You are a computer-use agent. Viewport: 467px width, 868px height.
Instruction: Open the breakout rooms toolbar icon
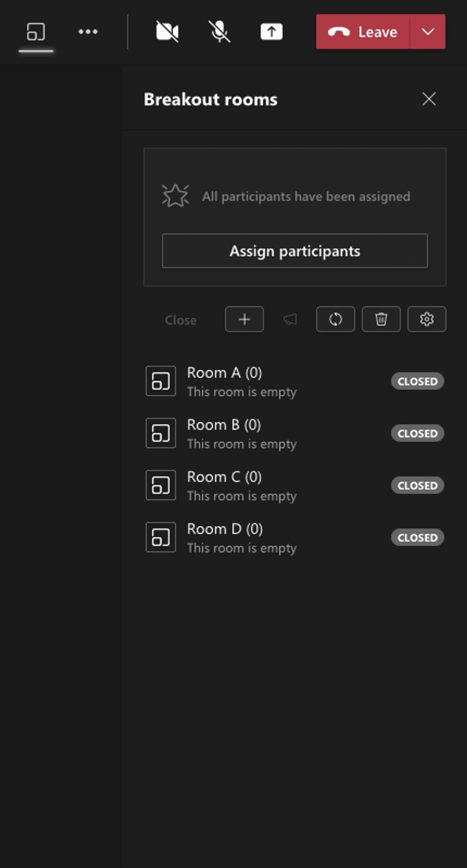(x=36, y=32)
